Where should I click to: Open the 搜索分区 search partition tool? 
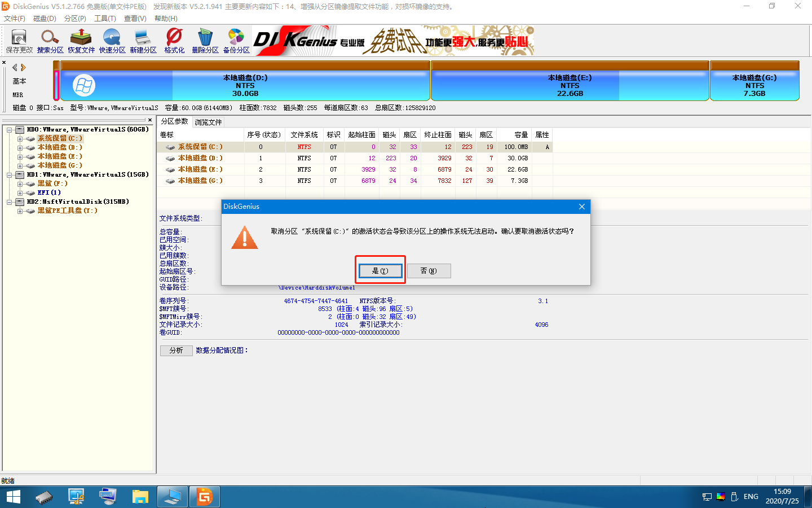(x=50, y=41)
